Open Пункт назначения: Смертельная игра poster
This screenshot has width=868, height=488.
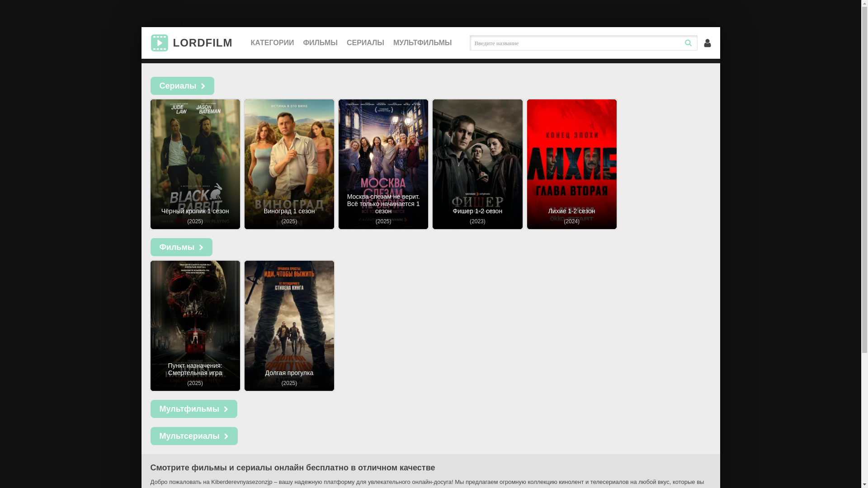pos(195,326)
